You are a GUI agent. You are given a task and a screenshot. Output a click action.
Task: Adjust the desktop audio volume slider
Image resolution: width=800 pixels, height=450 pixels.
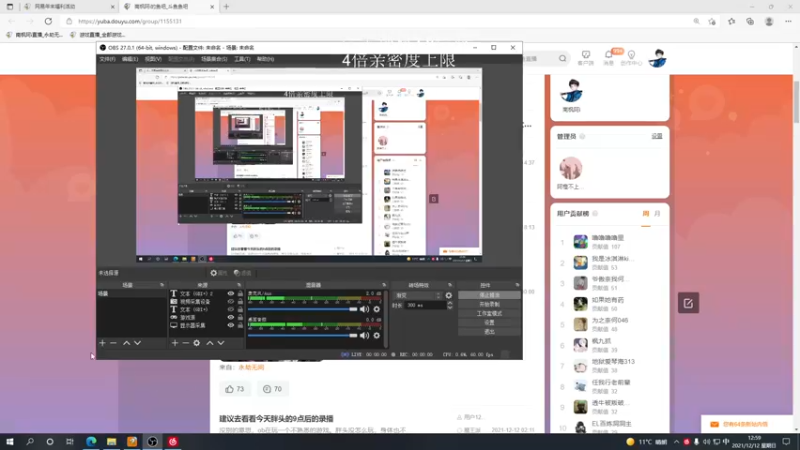tap(303, 335)
